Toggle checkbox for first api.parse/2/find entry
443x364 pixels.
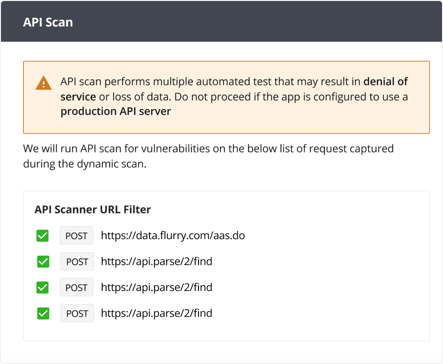43,262
